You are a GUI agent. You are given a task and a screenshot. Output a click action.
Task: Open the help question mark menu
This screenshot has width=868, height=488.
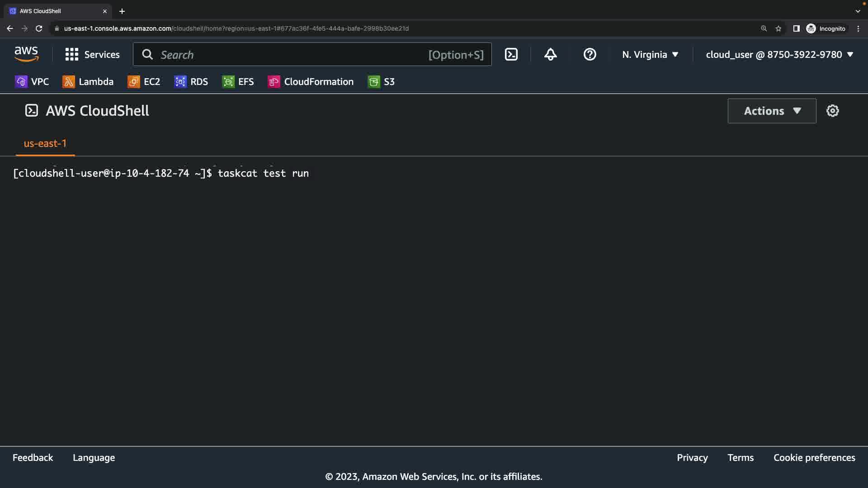(x=590, y=55)
